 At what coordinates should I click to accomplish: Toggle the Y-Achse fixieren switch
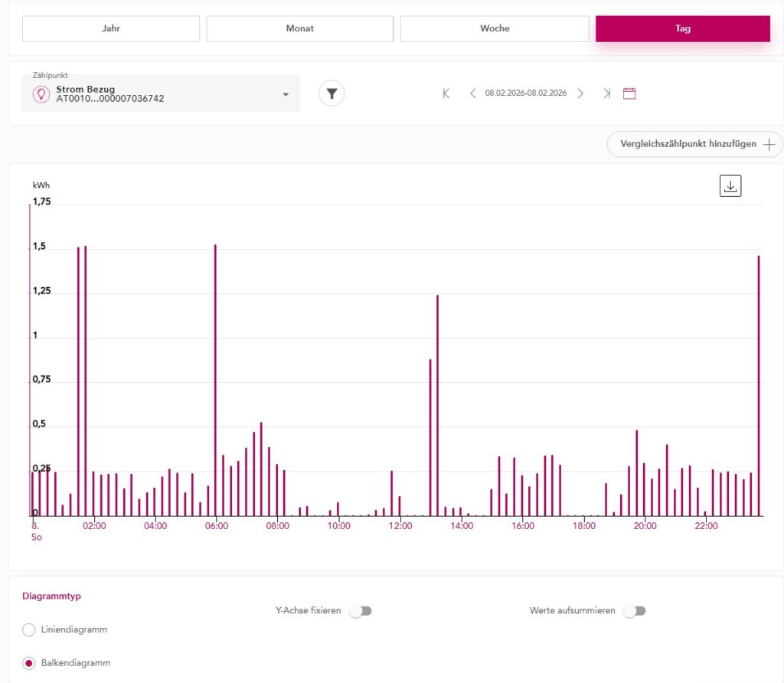coord(360,611)
